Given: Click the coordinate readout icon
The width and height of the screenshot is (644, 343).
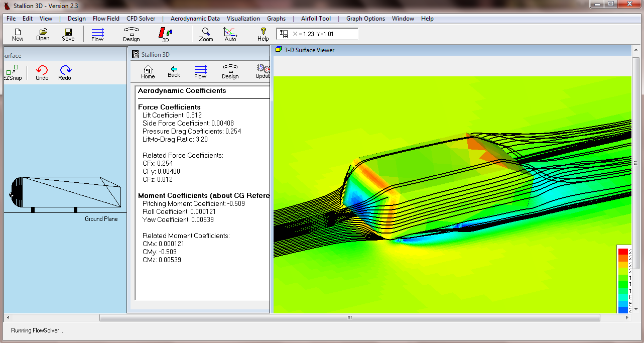Looking at the screenshot, I should [284, 34].
